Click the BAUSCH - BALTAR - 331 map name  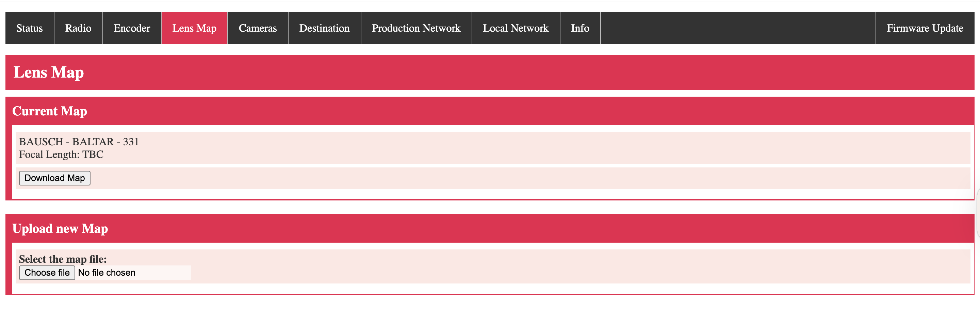coord(79,142)
